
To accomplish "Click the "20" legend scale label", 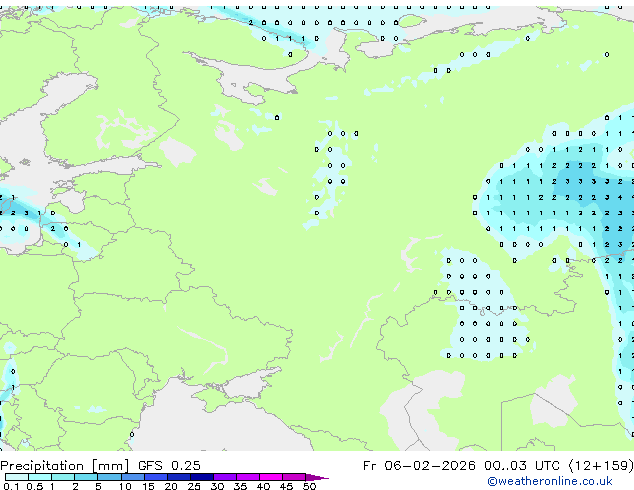I will tap(171, 486).
